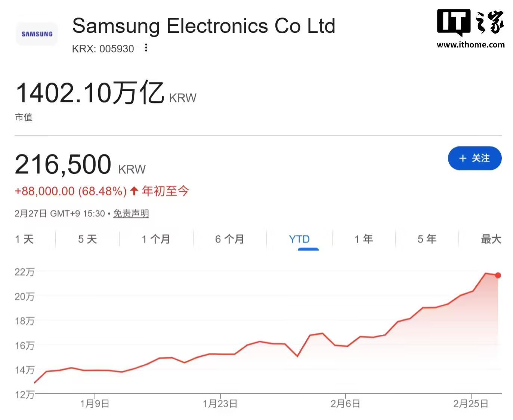The width and height of the screenshot is (513, 420).
Task: Switch to the 6 个月 range
Action: pyautogui.click(x=229, y=239)
